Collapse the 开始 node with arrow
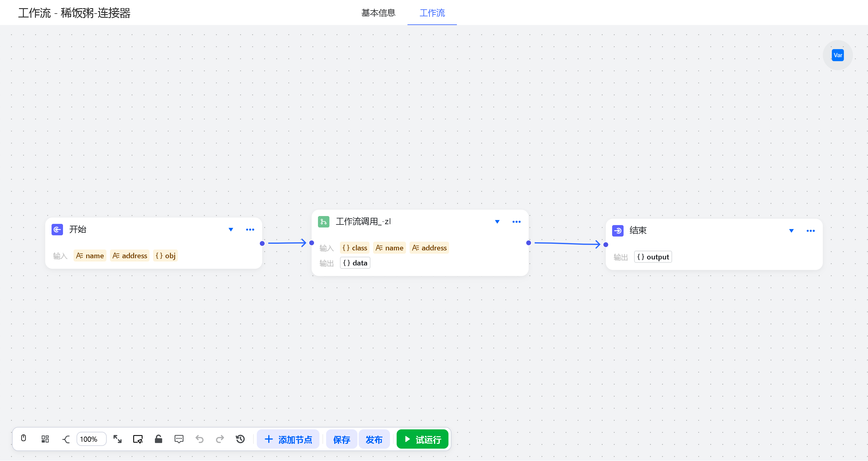868x461 pixels. pyautogui.click(x=231, y=230)
